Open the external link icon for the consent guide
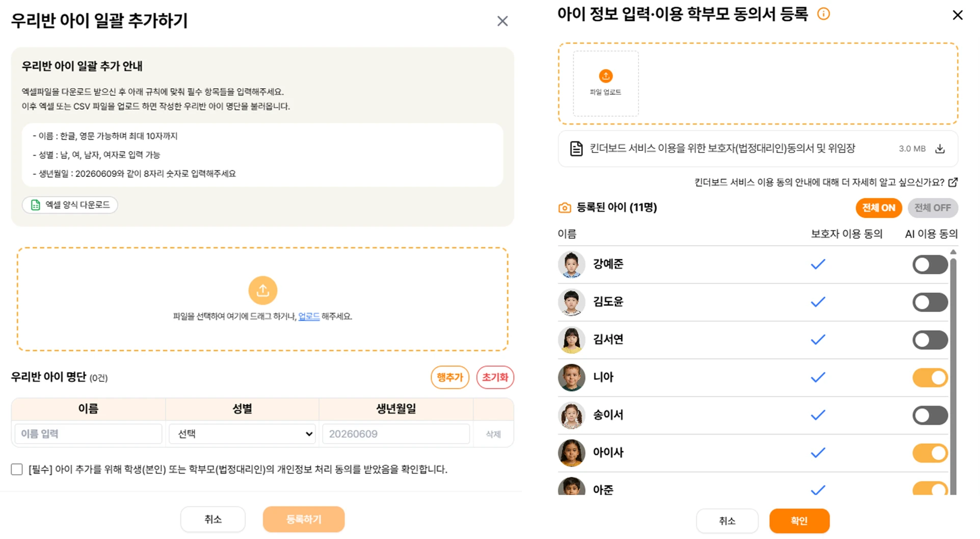Viewport: 980px width, 539px height. [952, 182]
